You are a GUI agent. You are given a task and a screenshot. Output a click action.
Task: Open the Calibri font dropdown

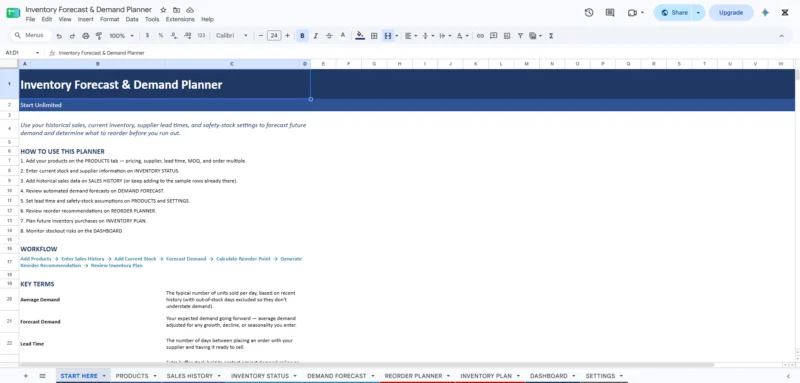click(231, 36)
